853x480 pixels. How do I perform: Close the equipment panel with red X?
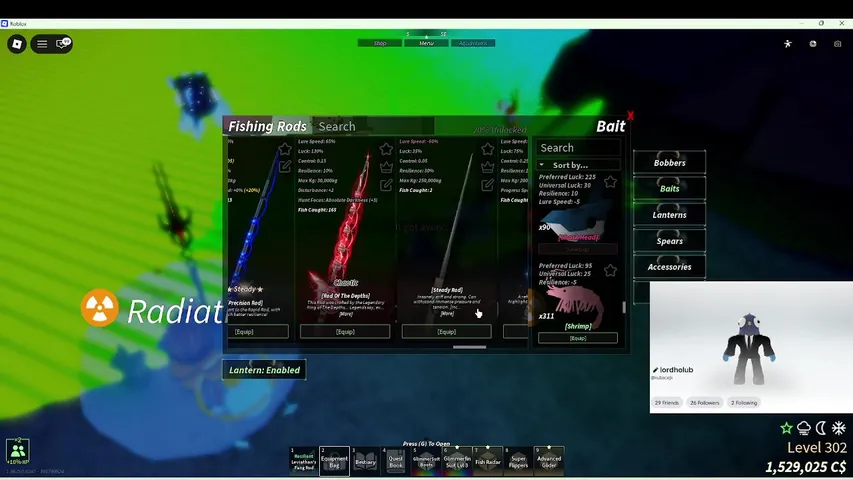click(630, 116)
